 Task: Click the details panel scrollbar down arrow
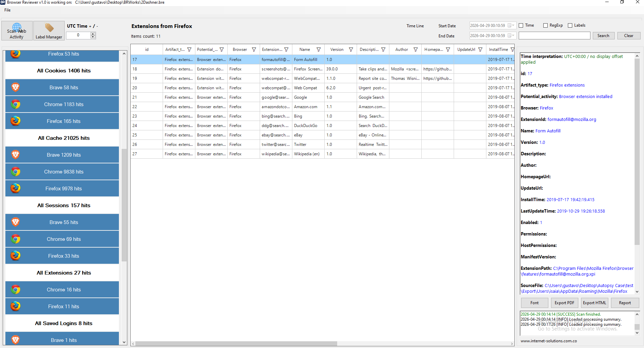pos(637,291)
